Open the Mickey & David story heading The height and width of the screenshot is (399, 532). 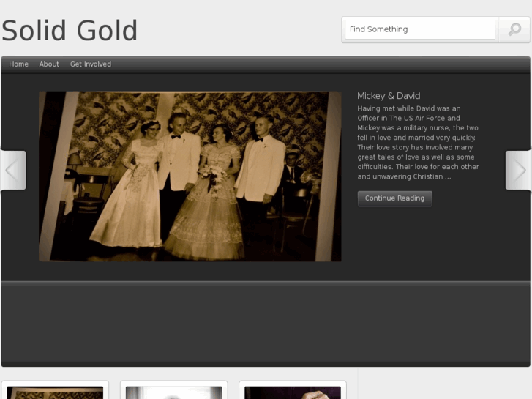coord(389,96)
